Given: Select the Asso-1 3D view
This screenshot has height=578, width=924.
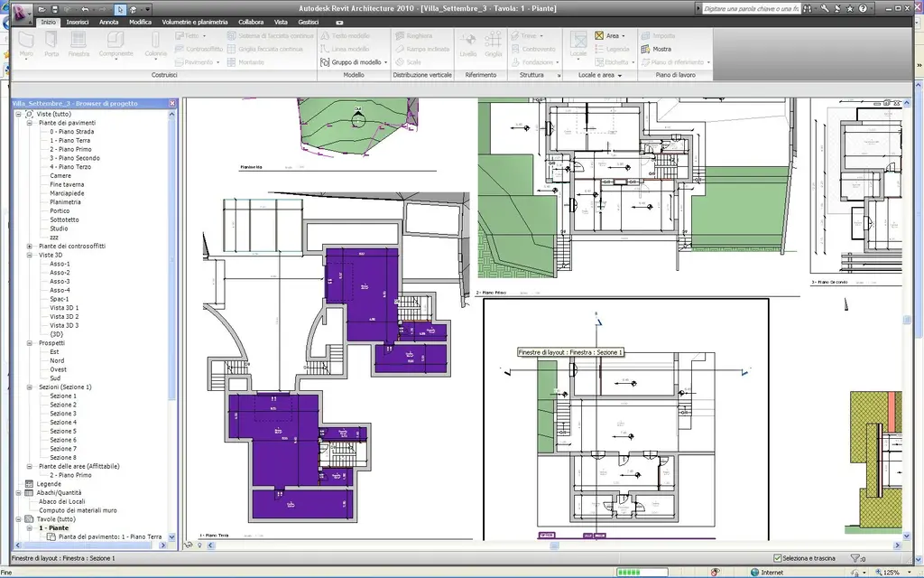Looking at the screenshot, I should pos(60,264).
